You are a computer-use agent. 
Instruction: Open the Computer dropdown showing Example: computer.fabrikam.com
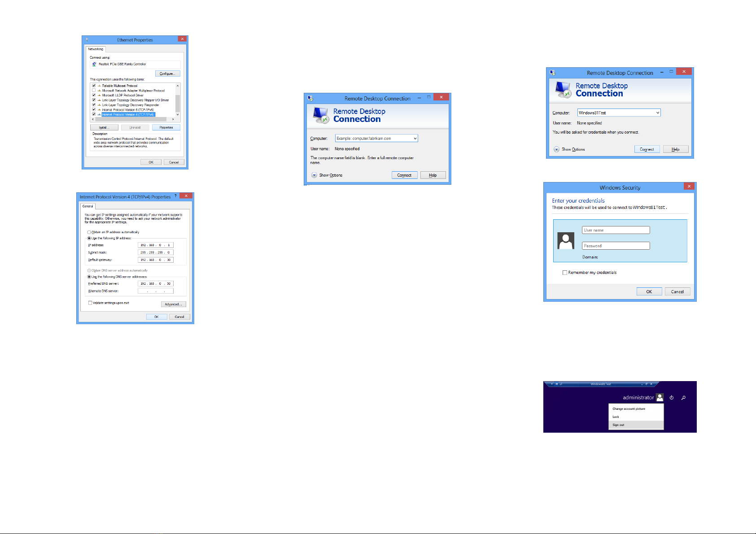[x=415, y=139]
